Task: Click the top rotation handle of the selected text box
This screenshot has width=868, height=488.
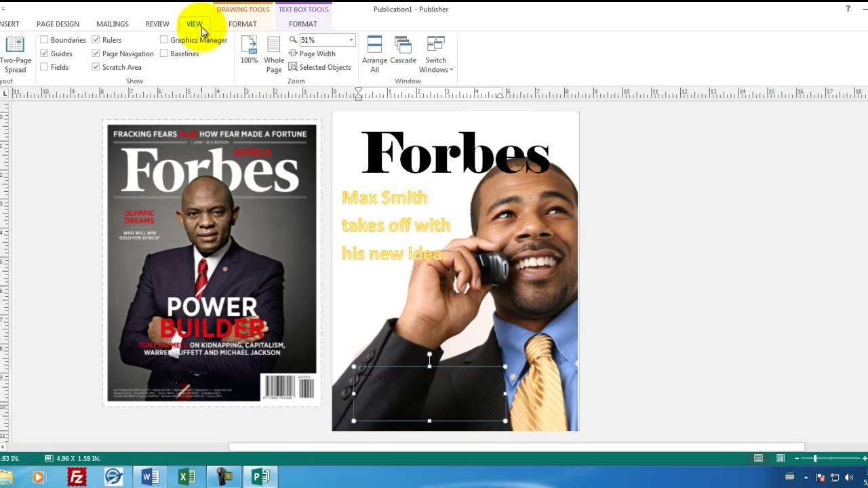Action: pos(429,354)
